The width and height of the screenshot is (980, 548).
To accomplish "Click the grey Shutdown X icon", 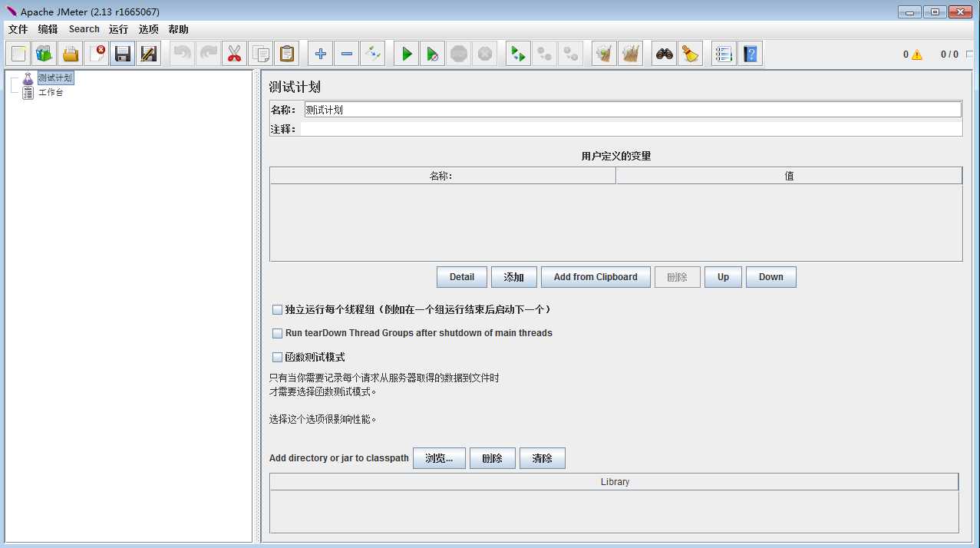I will point(485,54).
